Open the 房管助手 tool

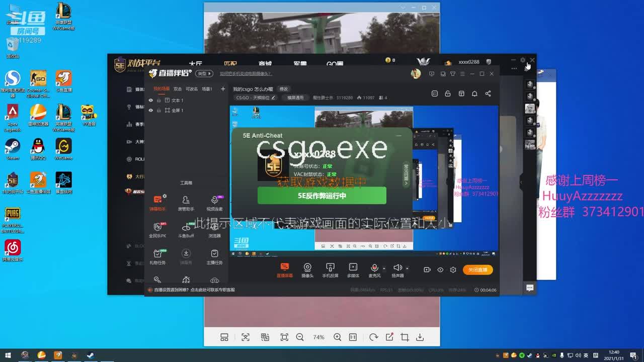tap(186, 203)
